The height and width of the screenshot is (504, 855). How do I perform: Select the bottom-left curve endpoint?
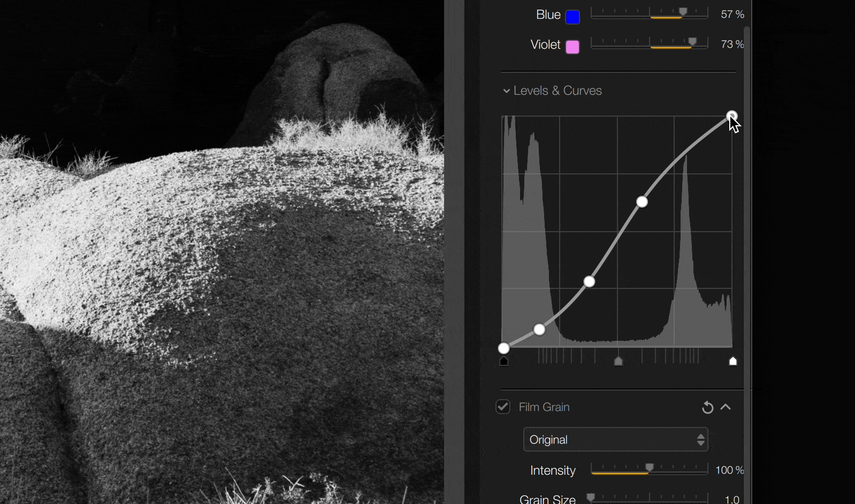click(504, 348)
